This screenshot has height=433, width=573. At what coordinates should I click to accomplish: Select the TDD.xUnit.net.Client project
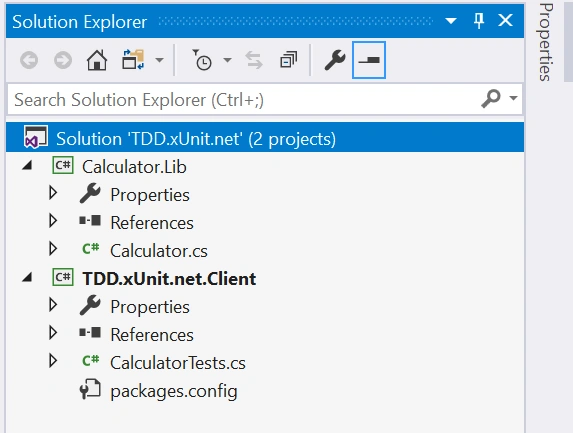(x=169, y=279)
